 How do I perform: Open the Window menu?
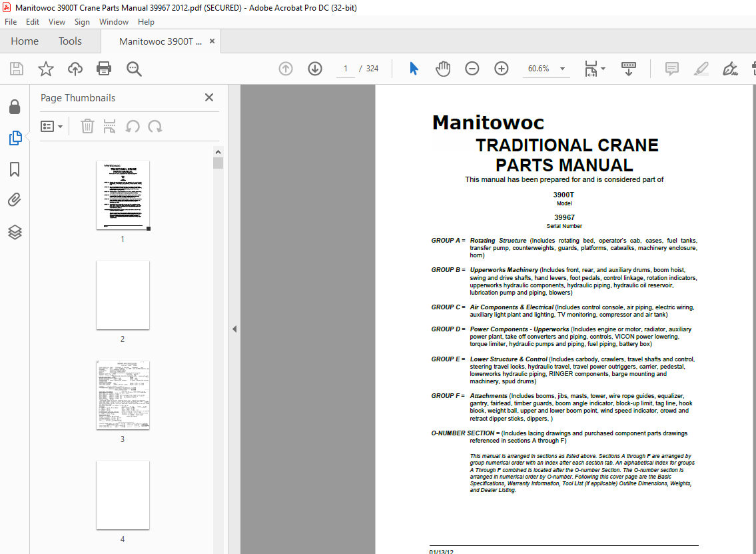tap(114, 22)
